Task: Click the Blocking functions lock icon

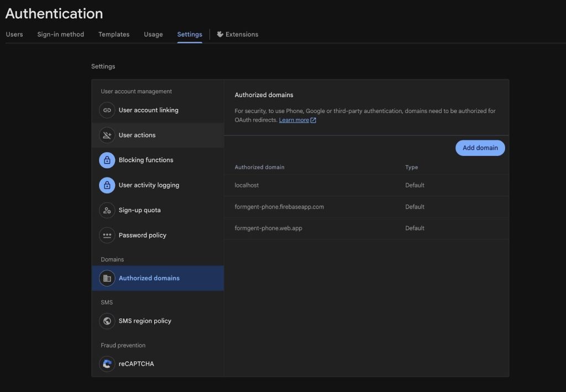Action: pyautogui.click(x=107, y=160)
